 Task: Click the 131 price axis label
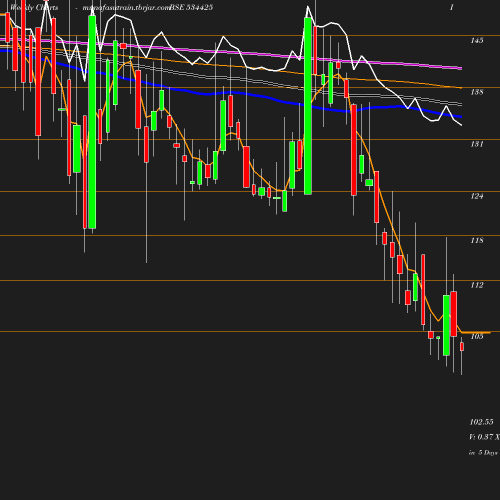[x=477, y=144]
